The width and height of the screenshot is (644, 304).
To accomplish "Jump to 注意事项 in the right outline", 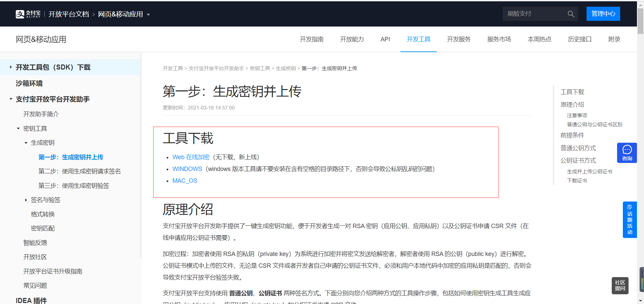I will click(x=576, y=115).
